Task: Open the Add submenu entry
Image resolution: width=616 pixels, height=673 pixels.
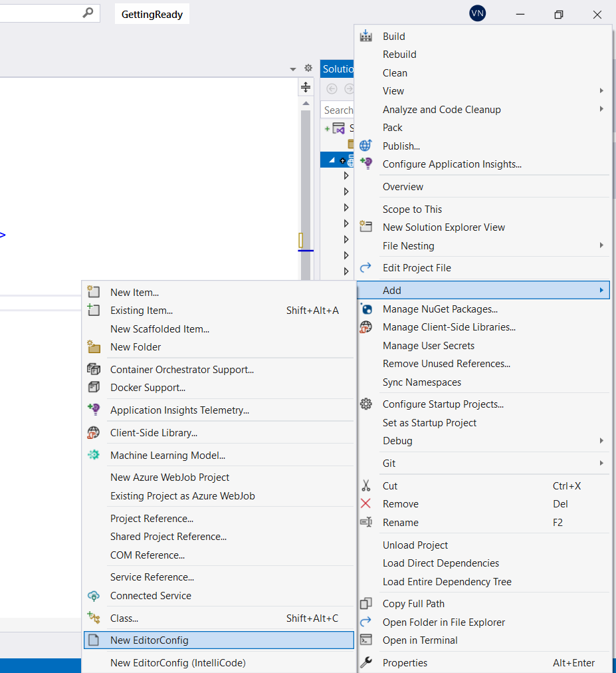Action: (x=483, y=290)
